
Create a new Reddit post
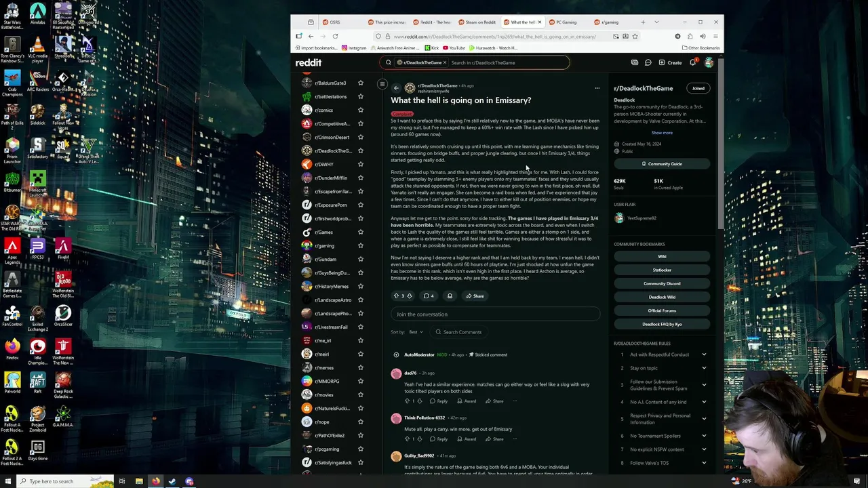[671, 62]
